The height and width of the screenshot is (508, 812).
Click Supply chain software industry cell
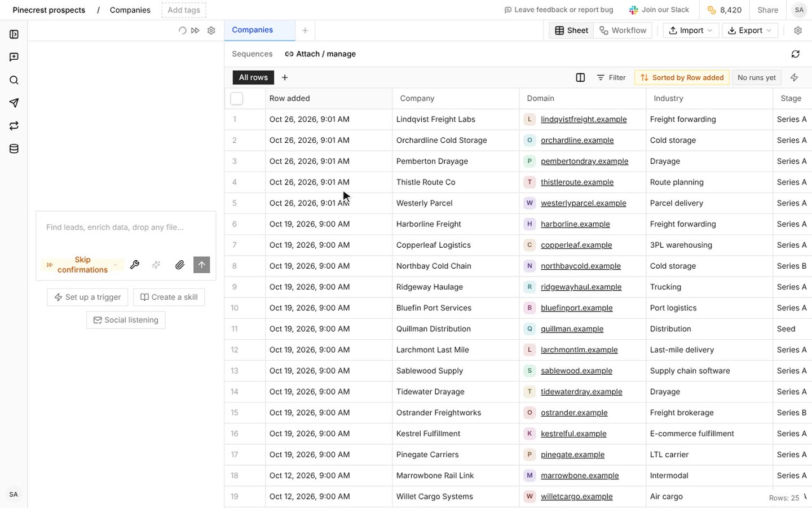[709, 371]
